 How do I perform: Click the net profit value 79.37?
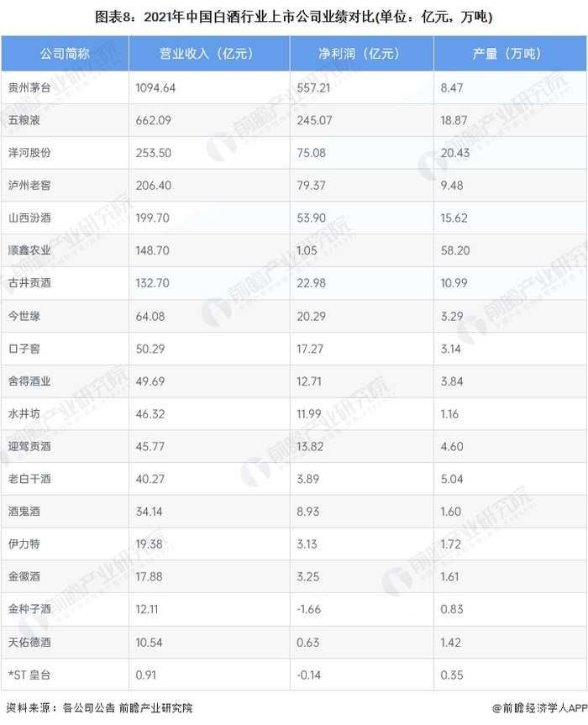click(x=311, y=186)
